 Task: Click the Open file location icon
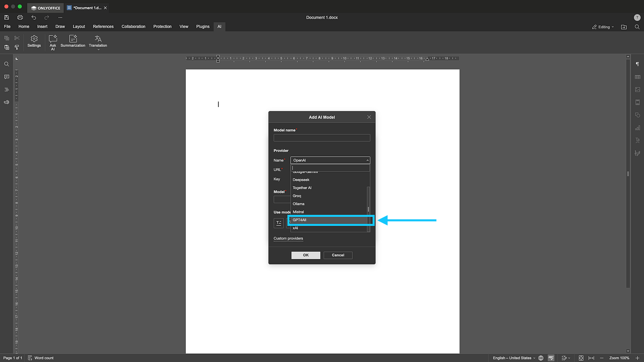(x=624, y=27)
